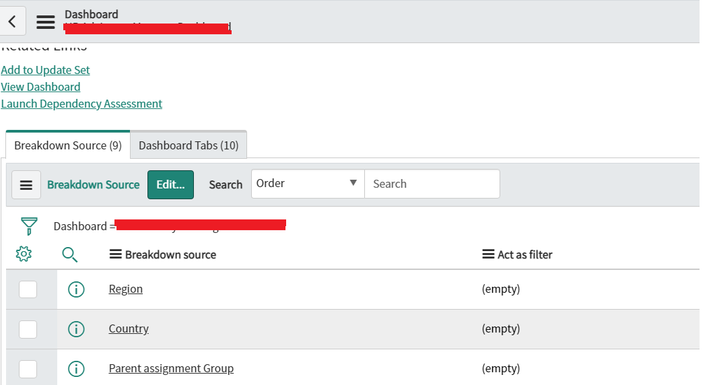Check the Country row checkbox
The width and height of the screenshot is (713, 385).
(28, 329)
